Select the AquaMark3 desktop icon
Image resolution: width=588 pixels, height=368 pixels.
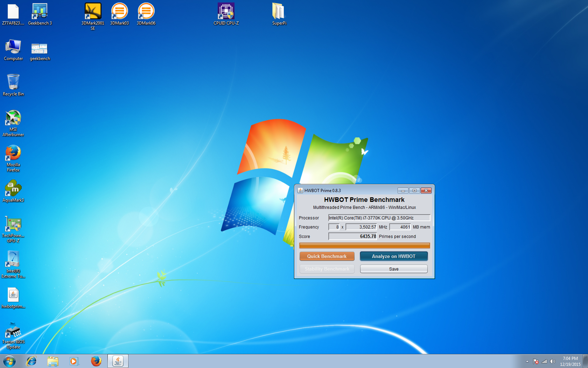pyautogui.click(x=13, y=191)
